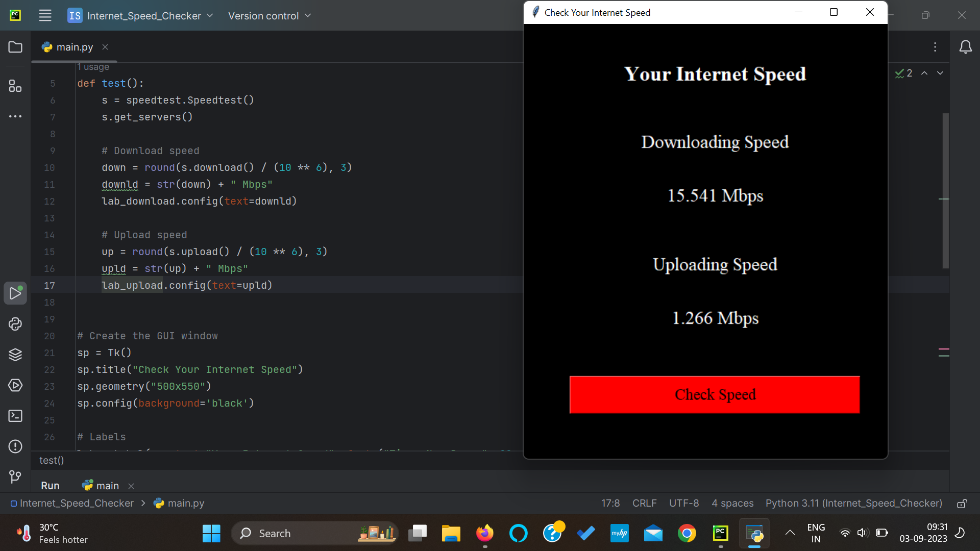Open the Project folder tool window
The height and width of the screenshot is (551, 980).
15,47
